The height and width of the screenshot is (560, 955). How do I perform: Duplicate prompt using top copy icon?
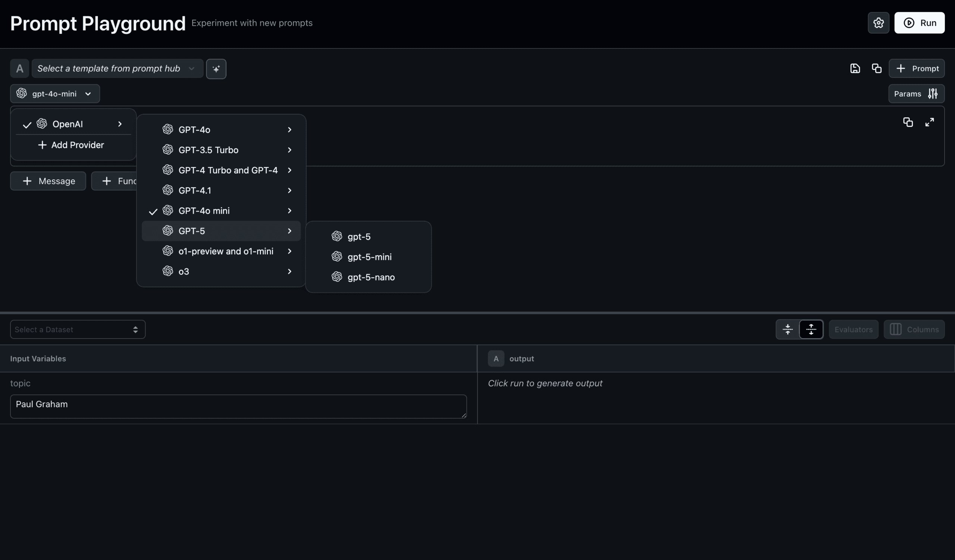(x=876, y=69)
